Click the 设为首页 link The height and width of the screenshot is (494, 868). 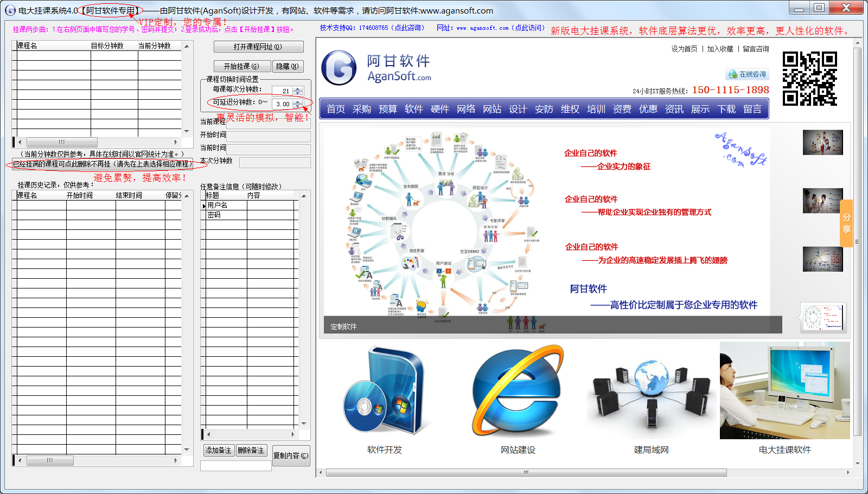(684, 49)
